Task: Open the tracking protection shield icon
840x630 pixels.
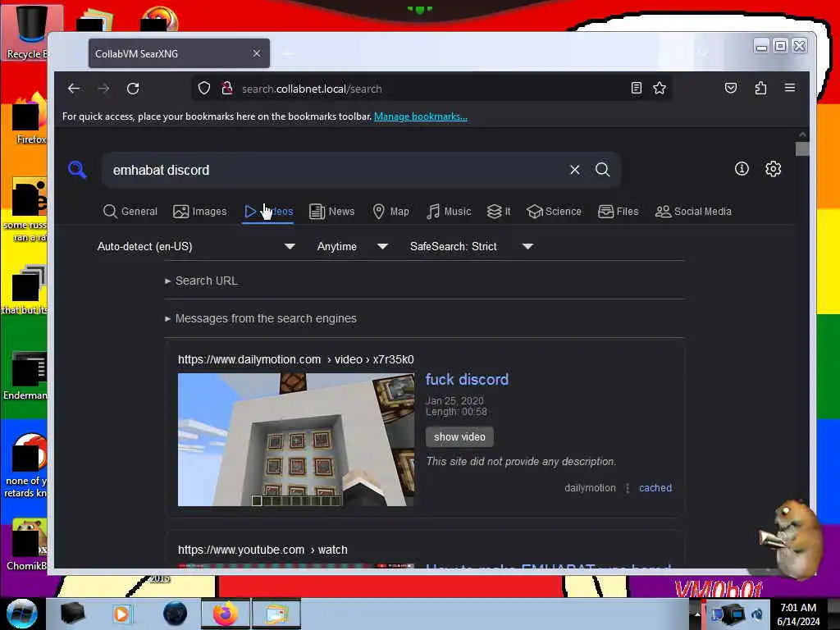Action: coord(203,89)
